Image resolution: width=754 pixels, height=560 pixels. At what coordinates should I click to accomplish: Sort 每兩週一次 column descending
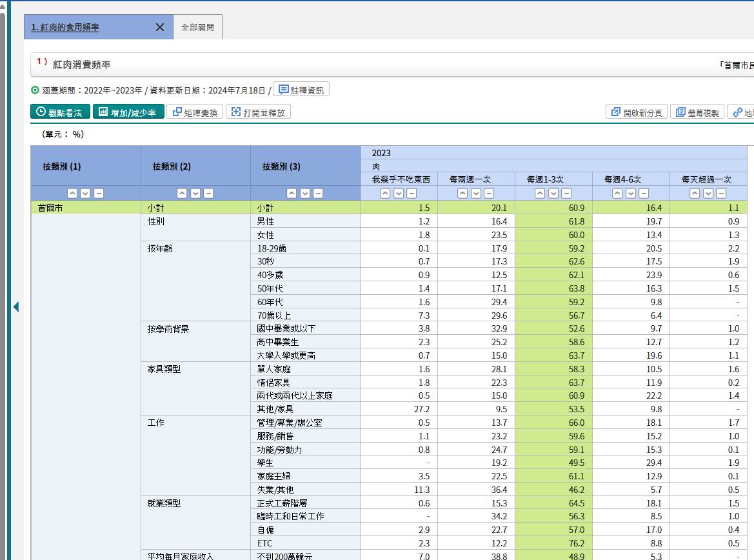tap(476, 194)
